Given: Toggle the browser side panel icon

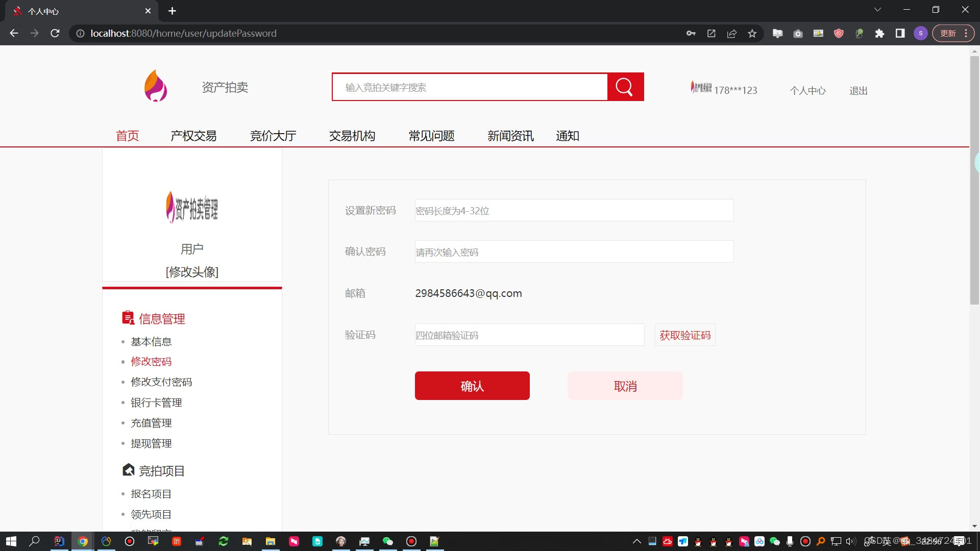Looking at the screenshot, I should (900, 33).
